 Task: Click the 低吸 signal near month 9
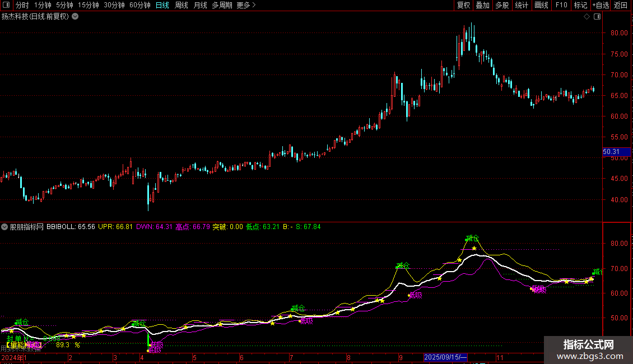[416, 295]
